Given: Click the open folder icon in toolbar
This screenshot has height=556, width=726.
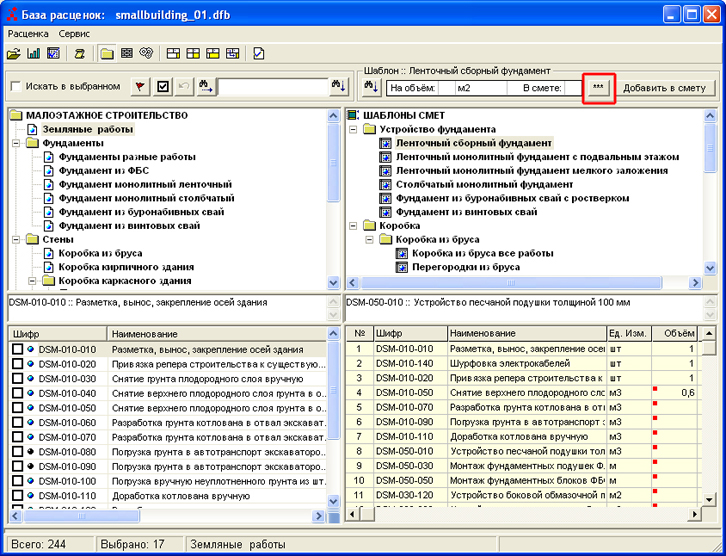Looking at the screenshot, I should pos(14,53).
